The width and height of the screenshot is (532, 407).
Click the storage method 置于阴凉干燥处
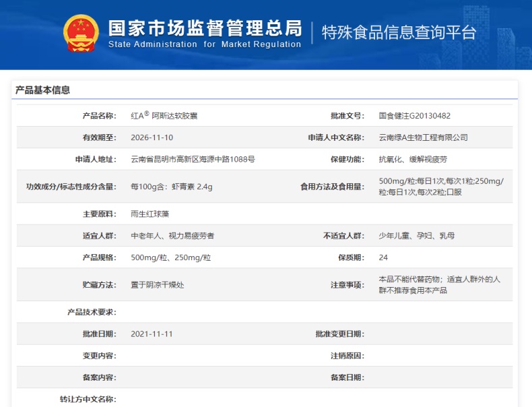157,285
